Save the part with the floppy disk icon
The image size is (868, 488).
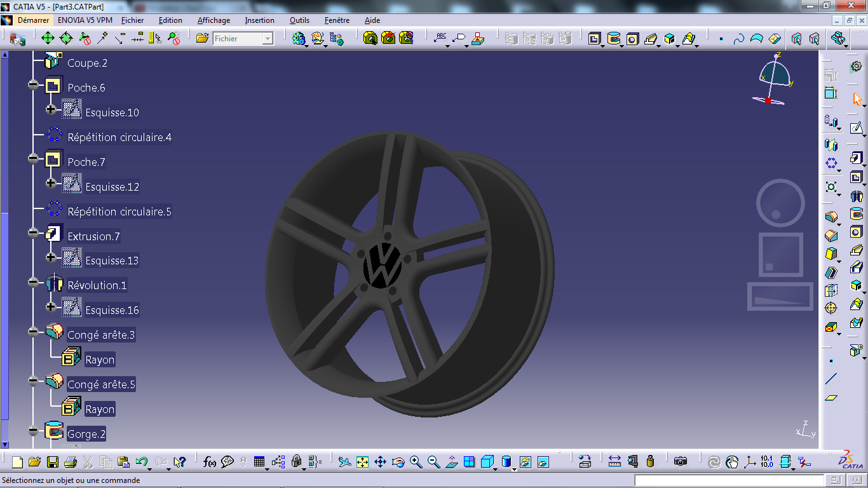tap(53, 462)
